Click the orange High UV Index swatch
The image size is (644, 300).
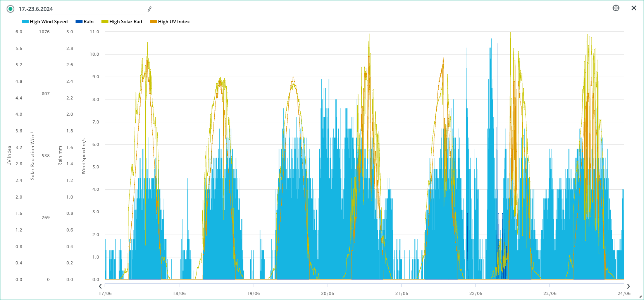click(x=153, y=22)
